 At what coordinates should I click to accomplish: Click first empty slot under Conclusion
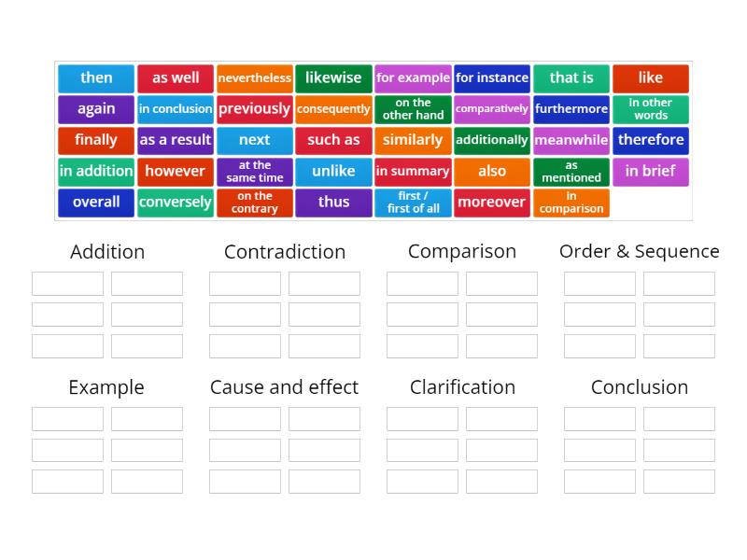(x=599, y=419)
